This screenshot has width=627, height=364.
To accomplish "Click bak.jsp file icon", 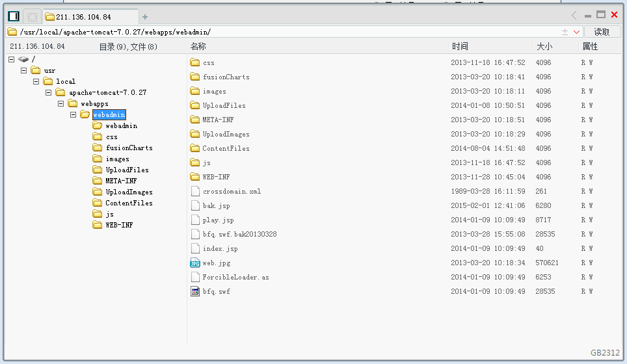I will click(x=195, y=205).
